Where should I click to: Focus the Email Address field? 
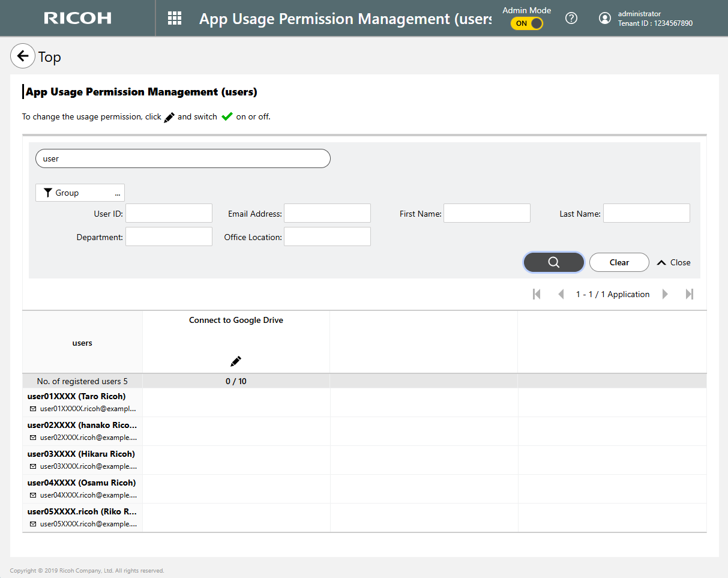(x=327, y=213)
